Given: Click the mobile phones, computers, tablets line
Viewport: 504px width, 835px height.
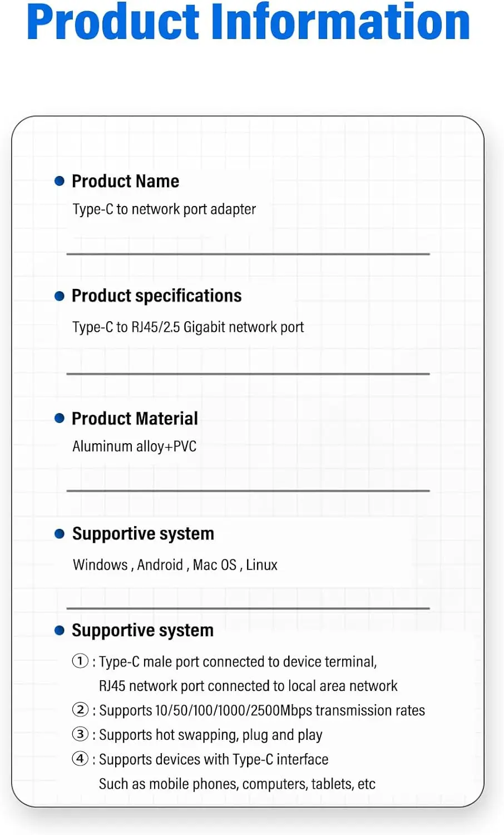Looking at the screenshot, I should [237, 784].
